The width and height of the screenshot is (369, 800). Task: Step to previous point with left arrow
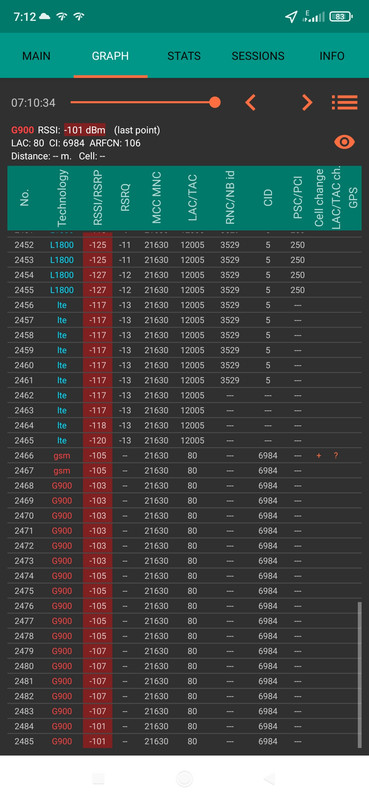coord(250,103)
